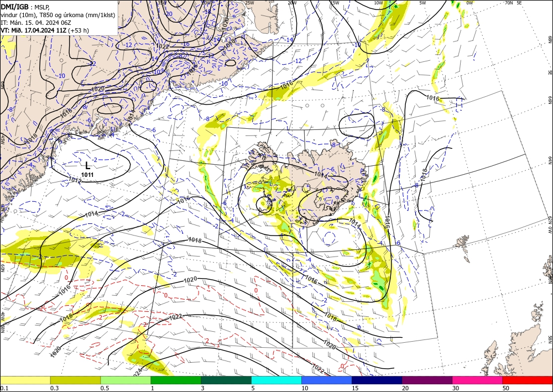Click the '5W' longitude label at top
553x392 pixels.
[423, 3]
